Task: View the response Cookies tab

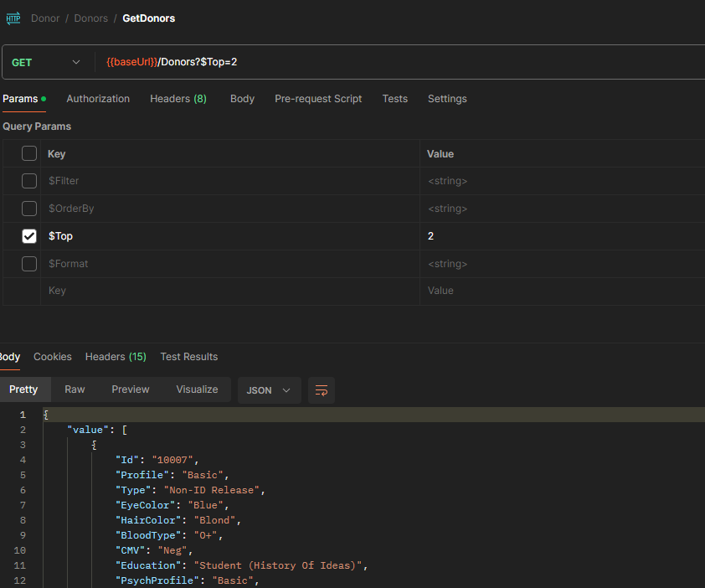Action: pos(53,357)
